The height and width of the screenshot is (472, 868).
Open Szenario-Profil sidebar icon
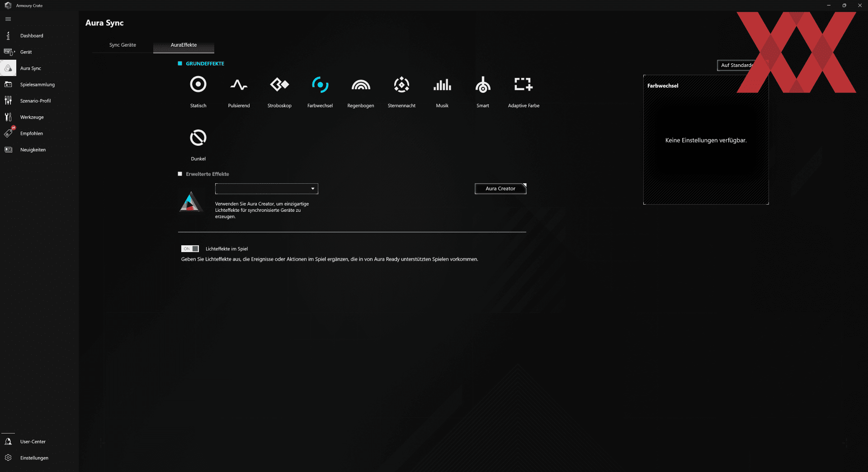point(8,101)
